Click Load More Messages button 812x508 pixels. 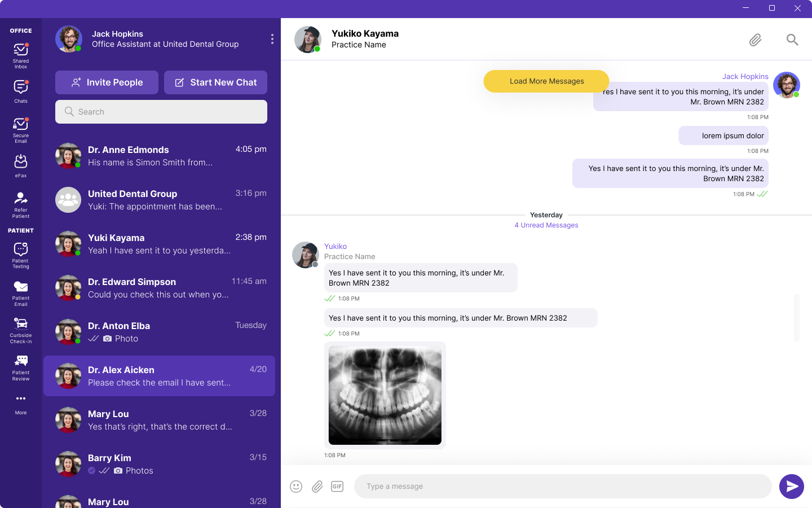[546, 81]
